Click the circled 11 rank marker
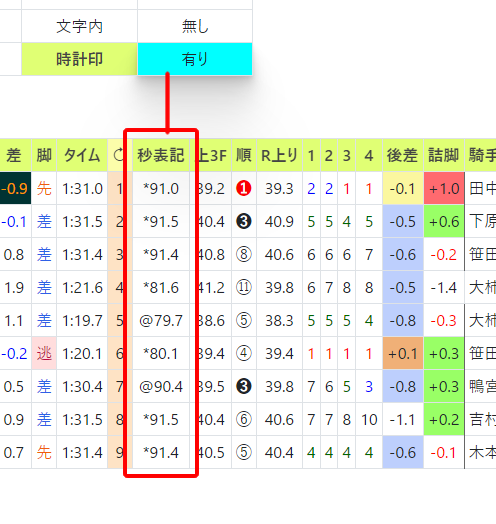This screenshot has width=496, height=524. pos(244,287)
